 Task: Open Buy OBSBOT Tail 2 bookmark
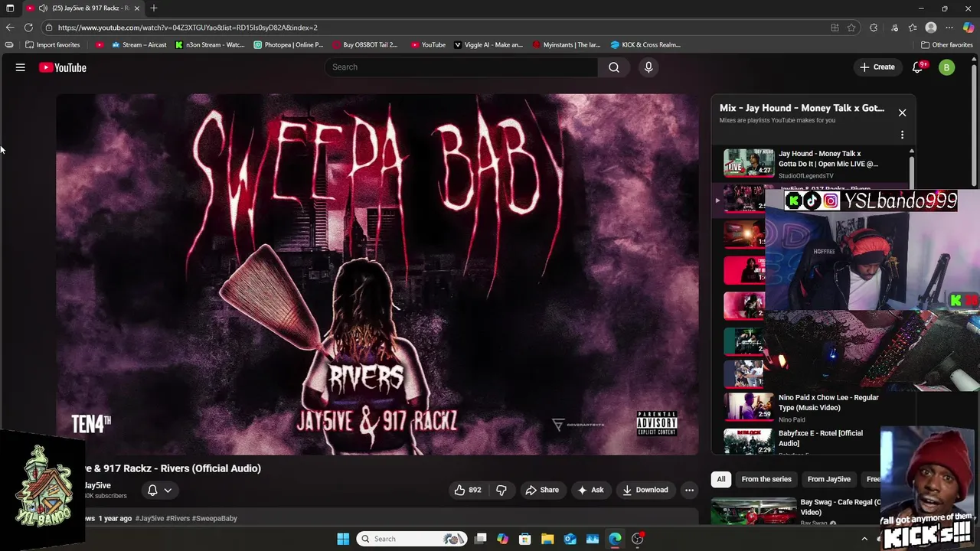coord(365,44)
